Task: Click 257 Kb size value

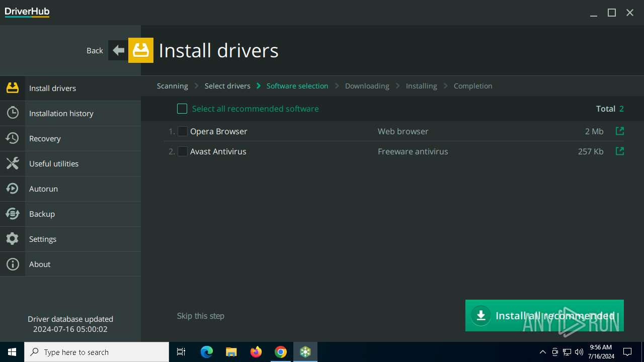Action: (x=591, y=151)
